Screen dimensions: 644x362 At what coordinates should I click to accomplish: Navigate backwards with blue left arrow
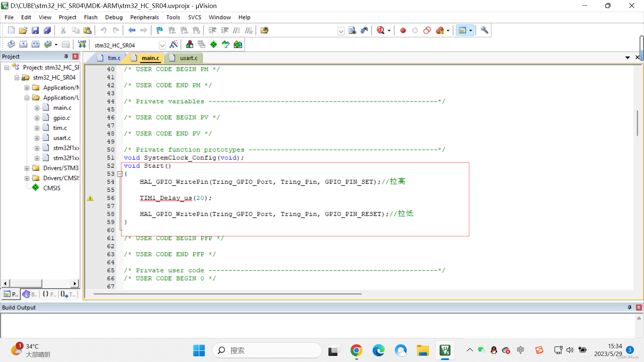pyautogui.click(x=132, y=31)
